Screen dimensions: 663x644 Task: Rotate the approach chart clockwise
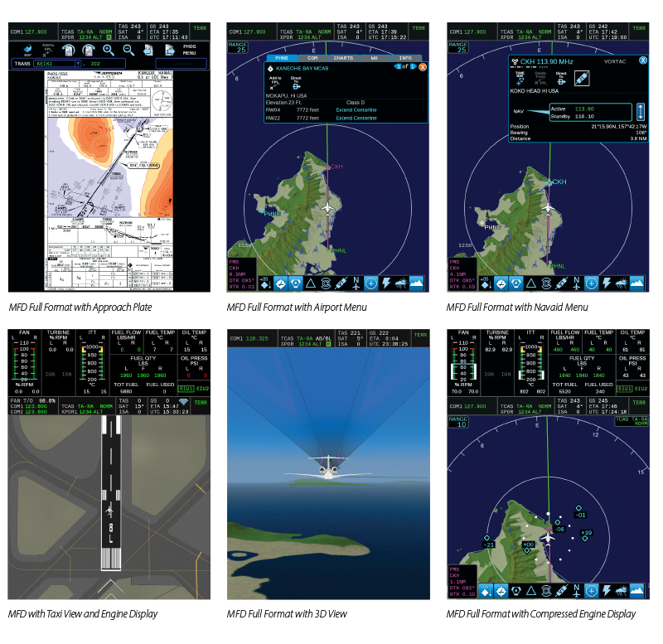click(x=88, y=51)
